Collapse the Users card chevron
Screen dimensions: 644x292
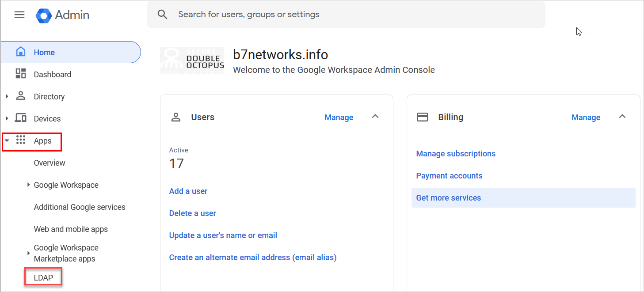pyautogui.click(x=375, y=117)
